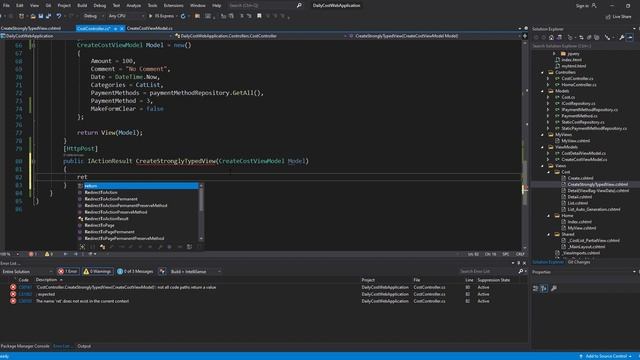Open the Build menu
The width and height of the screenshot is (640, 360).
(x=82, y=5)
